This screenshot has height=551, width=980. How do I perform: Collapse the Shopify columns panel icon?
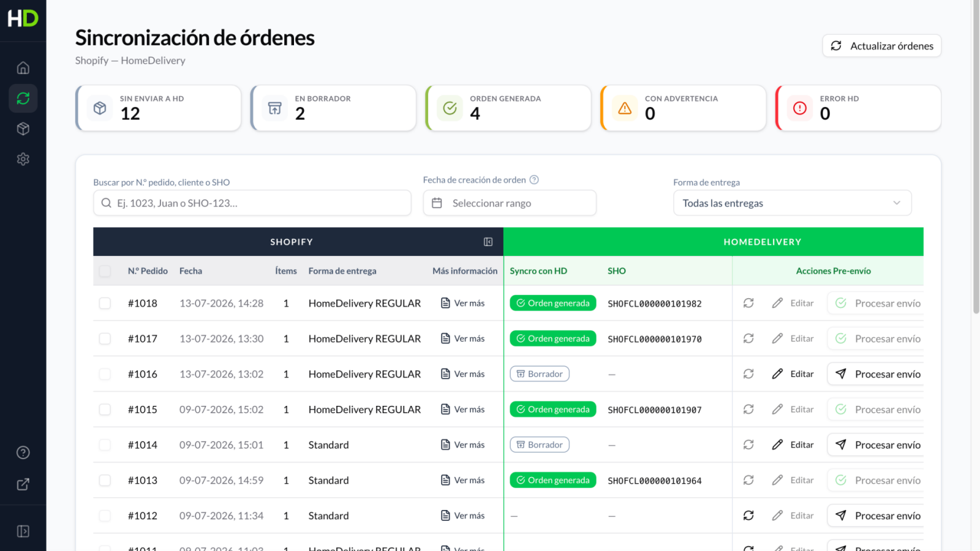pos(488,242)
